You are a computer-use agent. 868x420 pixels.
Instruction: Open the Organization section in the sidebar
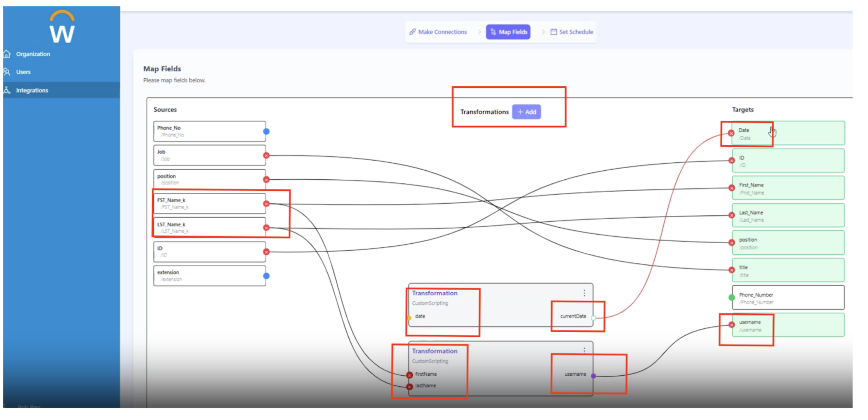[x=33, y=54]
